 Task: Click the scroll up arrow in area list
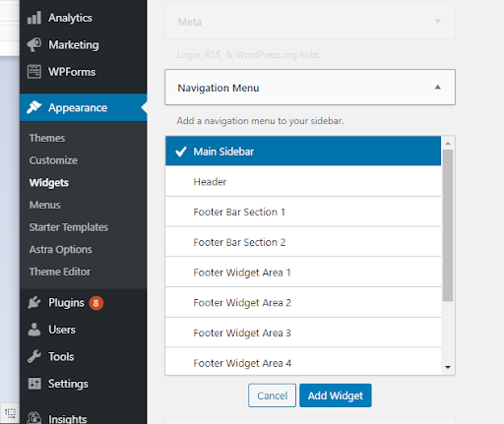click(448, 144)
